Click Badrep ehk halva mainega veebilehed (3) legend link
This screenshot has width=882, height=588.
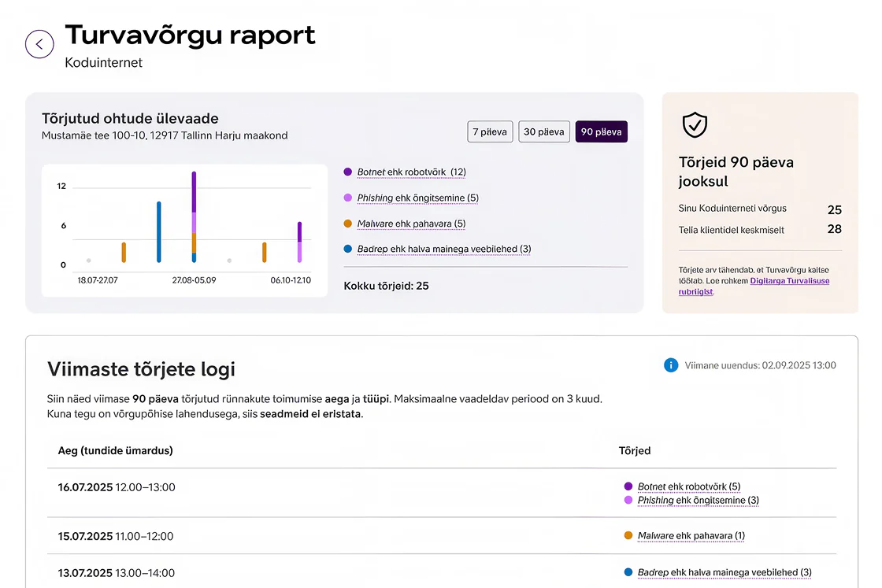444,249
